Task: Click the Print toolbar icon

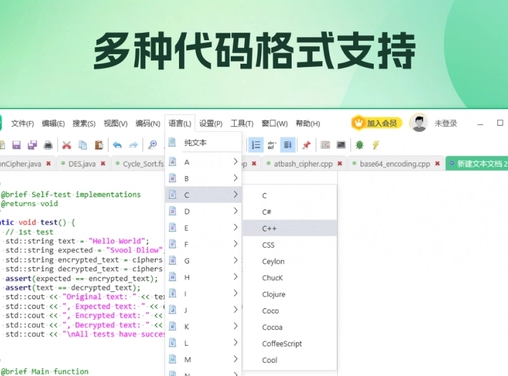Action: 48,145
